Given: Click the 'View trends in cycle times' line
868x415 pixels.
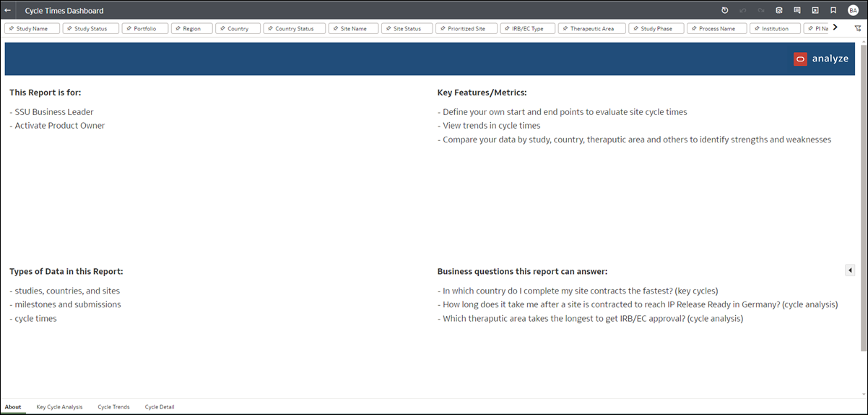Looking at the screenshot, I should 489,126.
